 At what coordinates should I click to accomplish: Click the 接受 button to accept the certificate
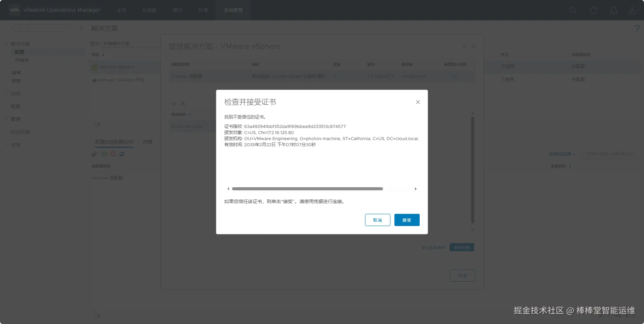(407, 220)
